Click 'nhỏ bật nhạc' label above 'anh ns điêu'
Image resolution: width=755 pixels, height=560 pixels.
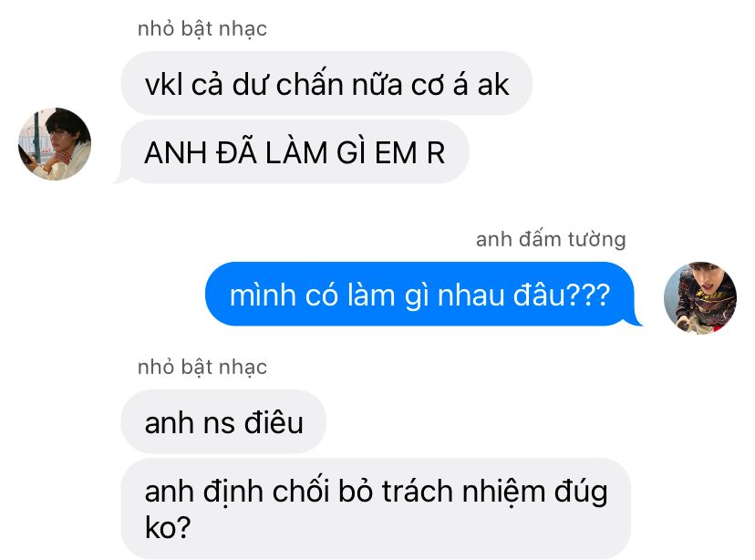(x=202, y=367)
